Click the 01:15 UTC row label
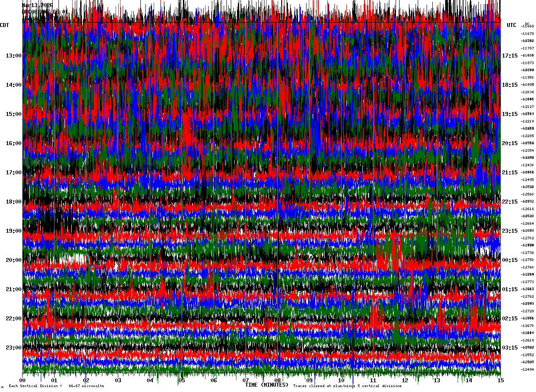536x392 pixels. tap(510, 289)
